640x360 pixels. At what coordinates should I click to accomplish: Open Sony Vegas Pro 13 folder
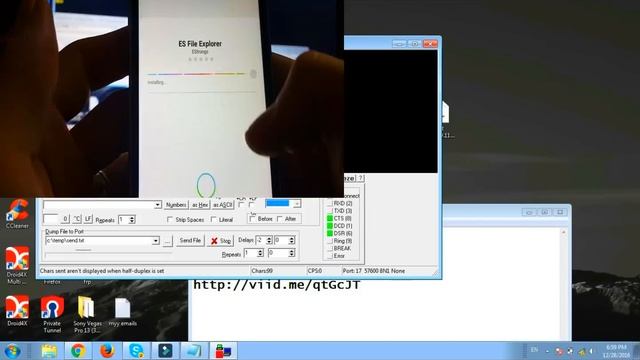(x=87, y=314)
